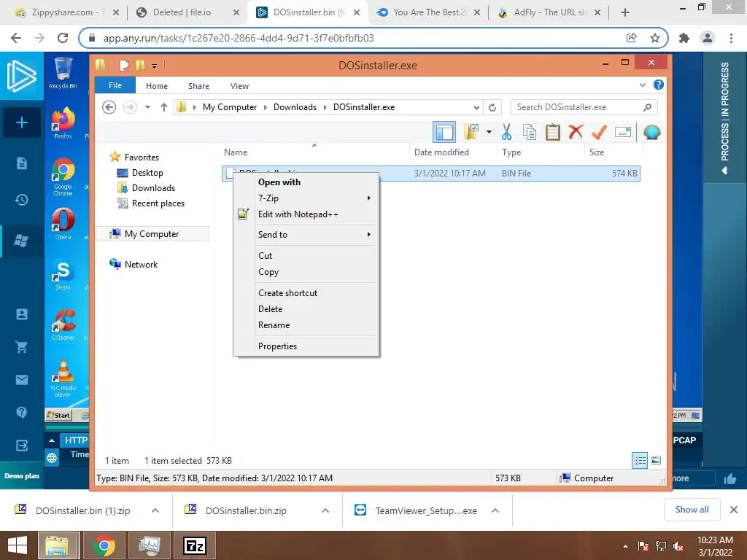This screenshot has height=560, width=747.
Task: Expand the 7-Zip submenu
Action: (306, 198)
